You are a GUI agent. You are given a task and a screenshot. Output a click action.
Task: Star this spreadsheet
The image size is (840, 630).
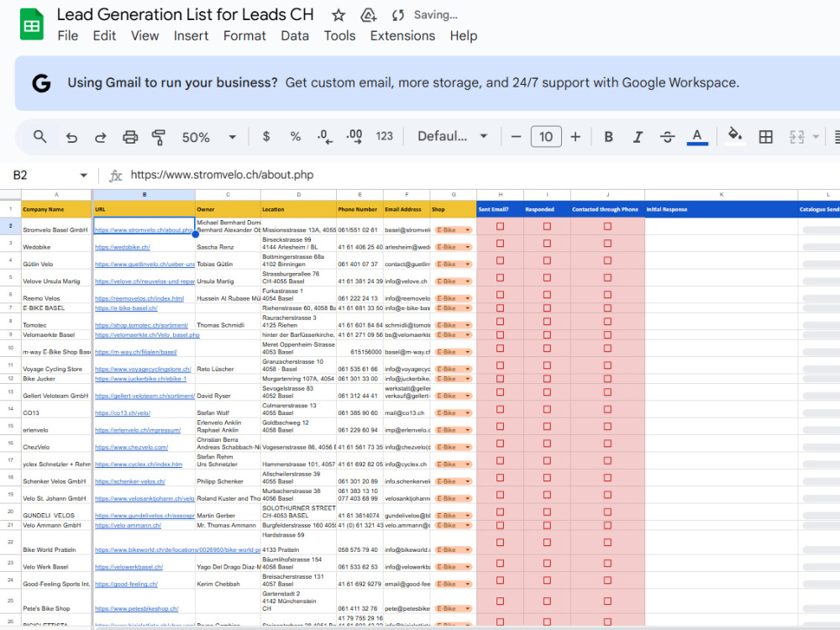pos(338,15)
